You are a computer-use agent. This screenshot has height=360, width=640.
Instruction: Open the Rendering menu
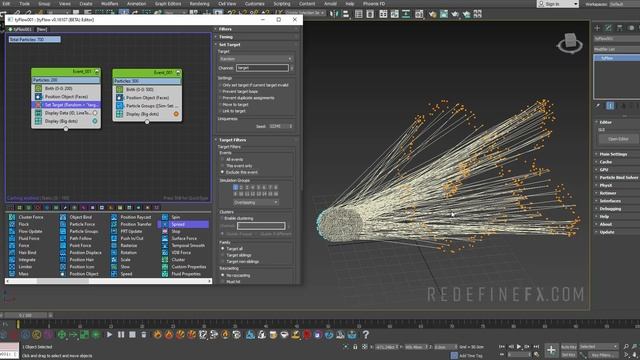(199, 4)
